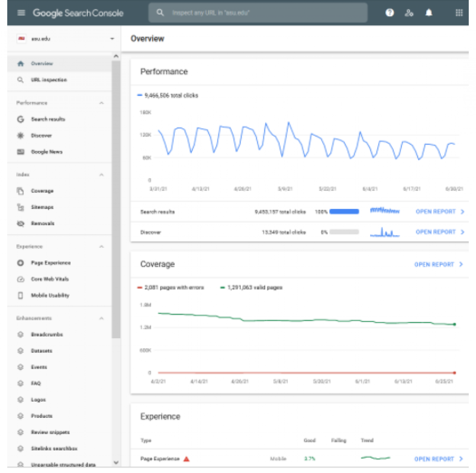Go to Search results report

[59, 119]
